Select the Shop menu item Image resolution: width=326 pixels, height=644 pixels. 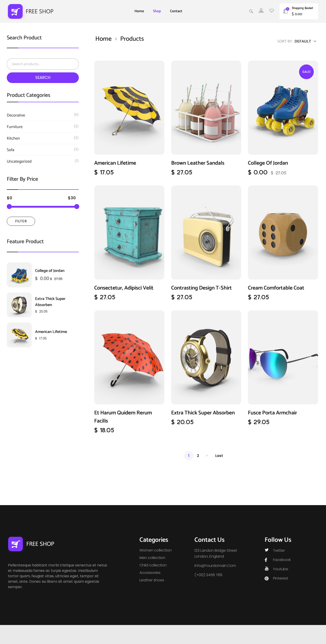coord(157,11)
